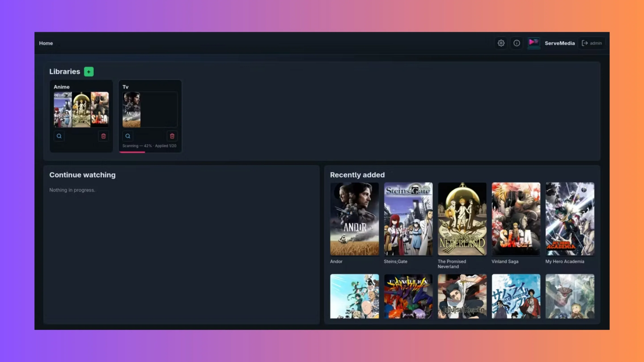Click the 'Vinland Saga' title text

(x=505, y=261)
